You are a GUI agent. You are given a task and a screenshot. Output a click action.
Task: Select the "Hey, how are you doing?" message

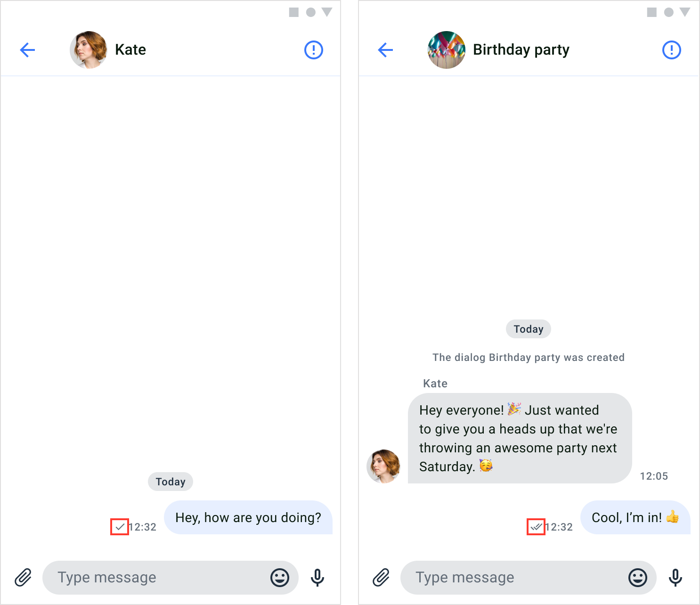point(248,517)
